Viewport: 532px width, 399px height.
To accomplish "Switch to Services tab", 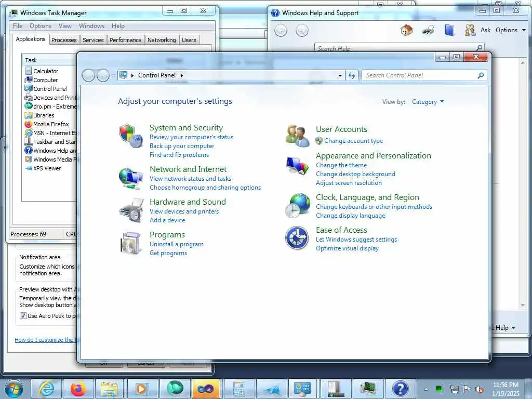I will point(93,40).
